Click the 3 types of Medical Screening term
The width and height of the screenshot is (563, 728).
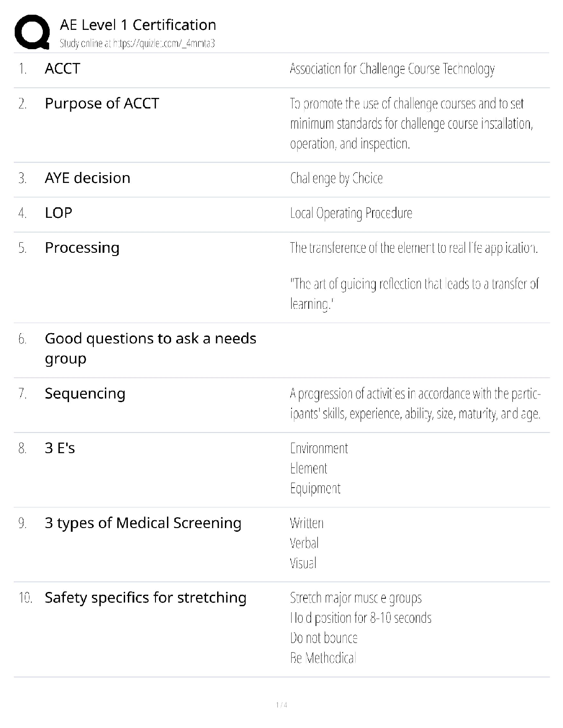(x=143, y=523)
